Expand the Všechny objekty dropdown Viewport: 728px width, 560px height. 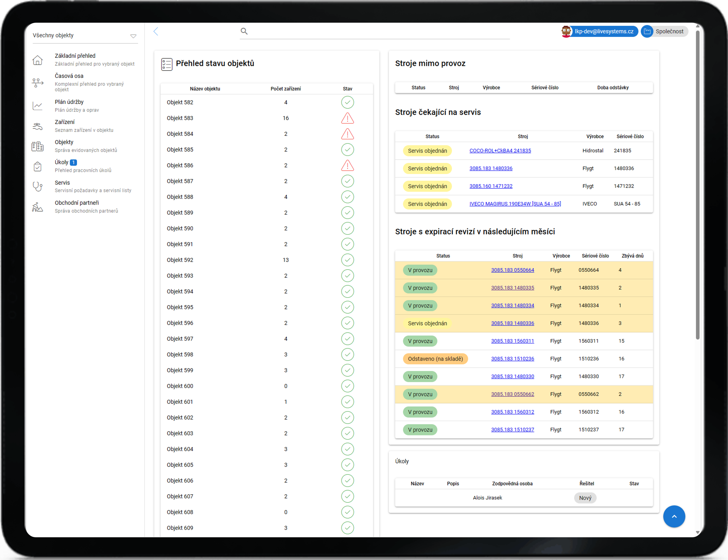click(x=133, y=36)
